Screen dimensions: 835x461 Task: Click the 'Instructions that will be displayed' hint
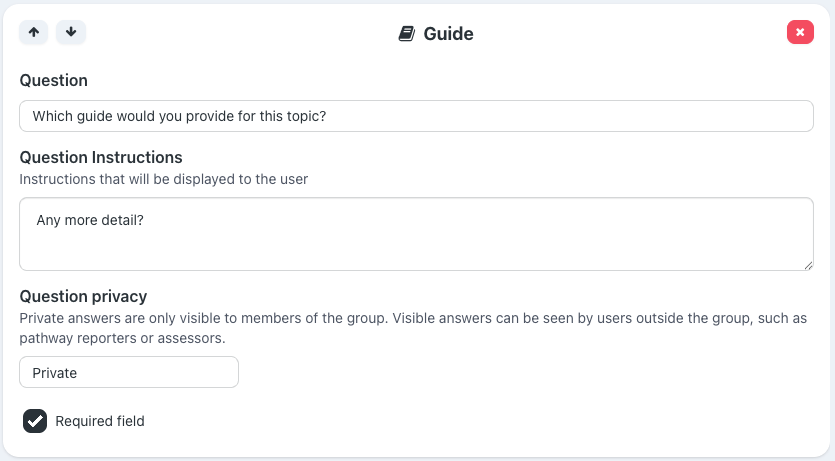tap(164, 179)
